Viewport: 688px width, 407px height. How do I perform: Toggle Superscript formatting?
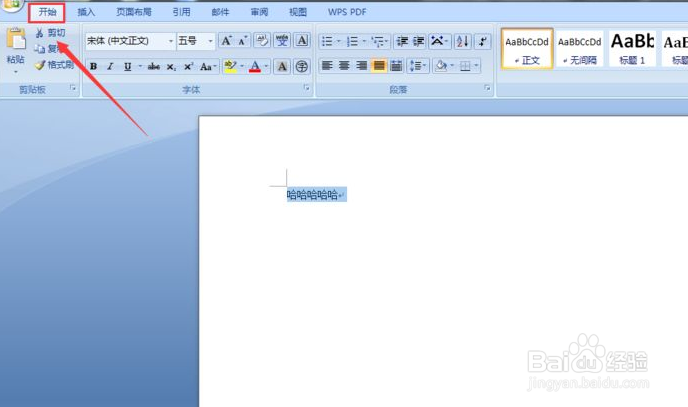(x=189, y=66)
